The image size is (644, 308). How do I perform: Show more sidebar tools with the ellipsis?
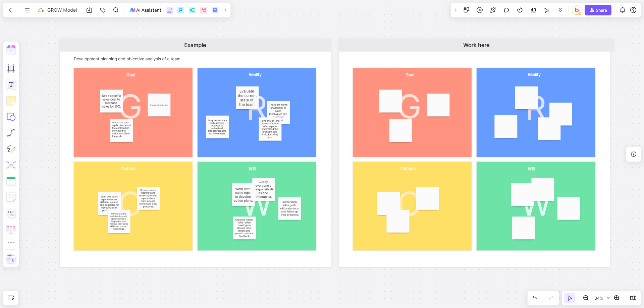pyautogui.click(x=11, y=243)
